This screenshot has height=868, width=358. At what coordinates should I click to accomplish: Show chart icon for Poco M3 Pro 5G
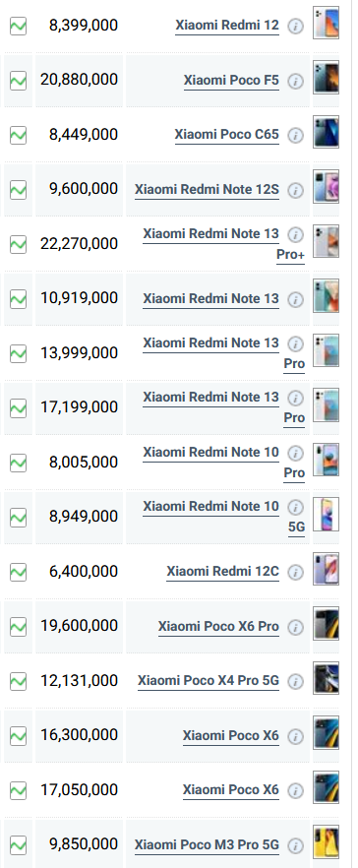(x=19, y=844)
